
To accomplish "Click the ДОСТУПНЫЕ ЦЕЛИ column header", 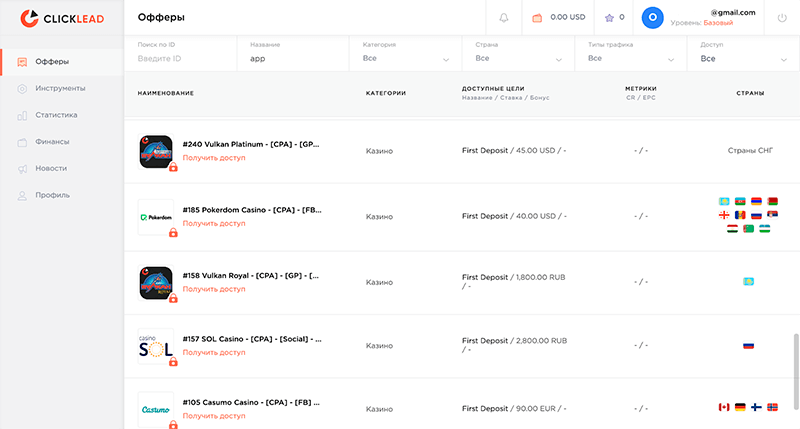I will pyautogui.click(x=493, y=89).
